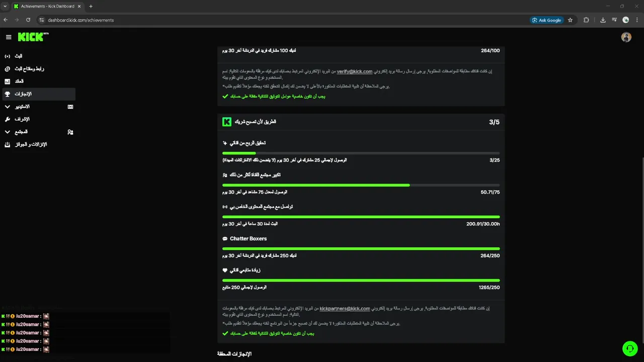The height and width of the screenshot is (362, 644).
Task: Click the kickpartners@kick.com email link
Action: 345,309
